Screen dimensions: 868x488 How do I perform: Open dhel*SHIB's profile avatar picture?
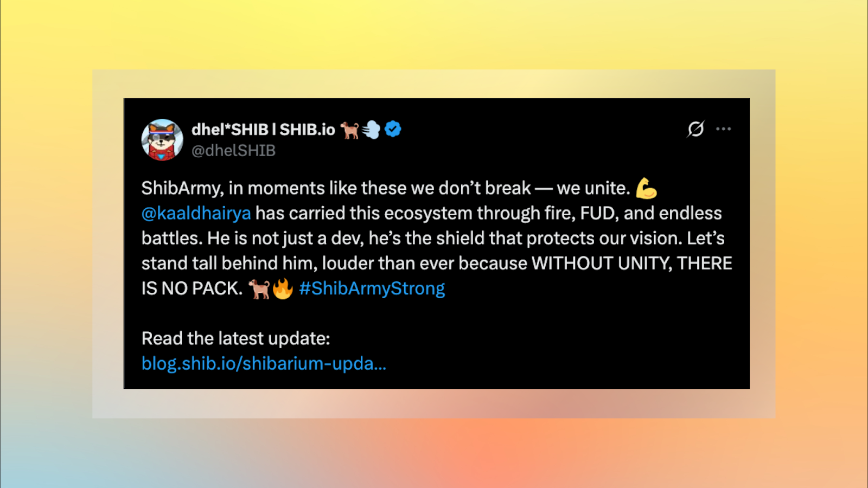click(162, 139)
